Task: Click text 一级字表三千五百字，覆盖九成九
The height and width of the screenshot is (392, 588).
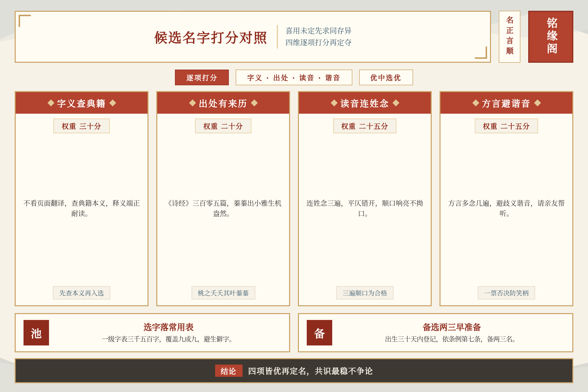Action: pos(149,339)
